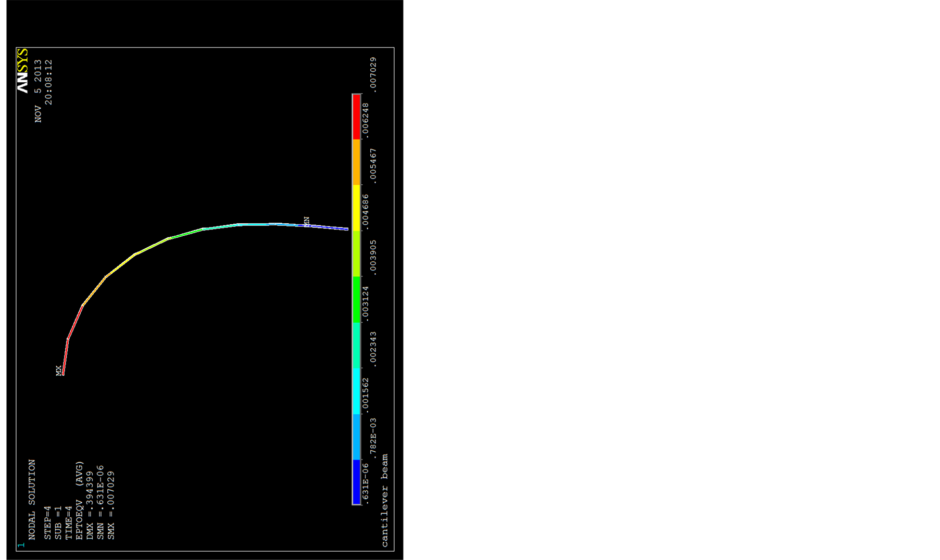Click the 'cantilever beam' title text
The width and height of the screenshot is (940, 560).
tap(385, 500)
